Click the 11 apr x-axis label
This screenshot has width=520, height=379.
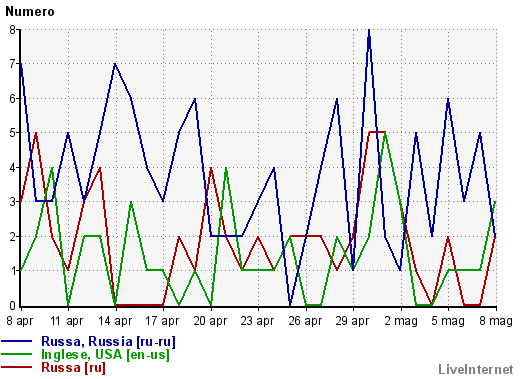67,321
